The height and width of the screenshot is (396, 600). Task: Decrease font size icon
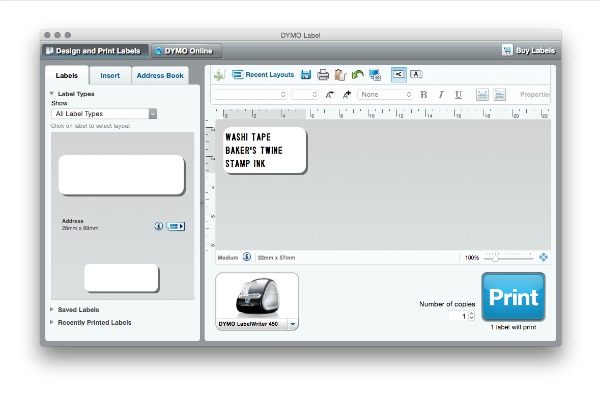tap(329, 95)
